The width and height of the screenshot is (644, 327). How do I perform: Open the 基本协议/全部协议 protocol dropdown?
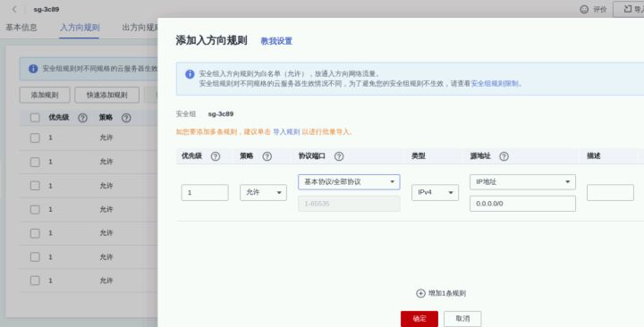coord(349,181)
